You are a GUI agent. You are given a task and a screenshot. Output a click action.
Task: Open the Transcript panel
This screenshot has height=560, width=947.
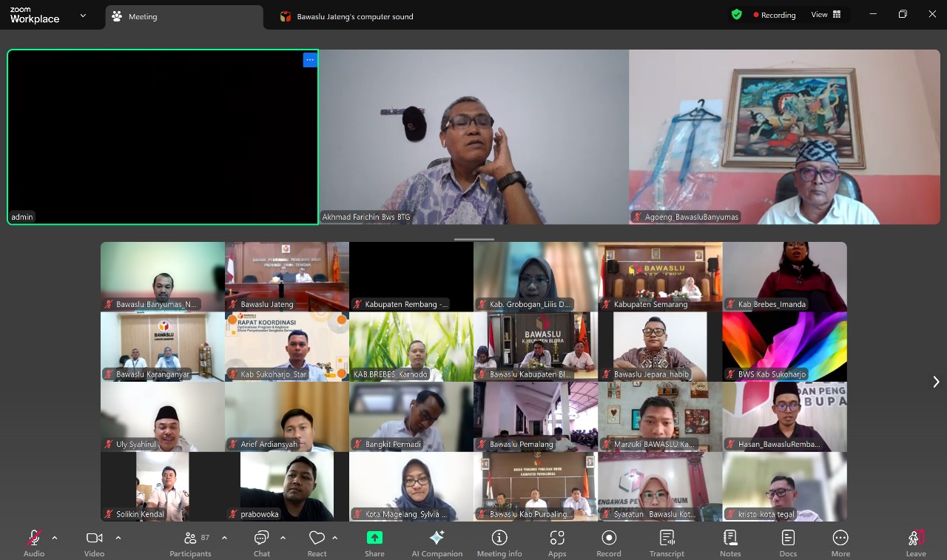[x=667, y=542]
